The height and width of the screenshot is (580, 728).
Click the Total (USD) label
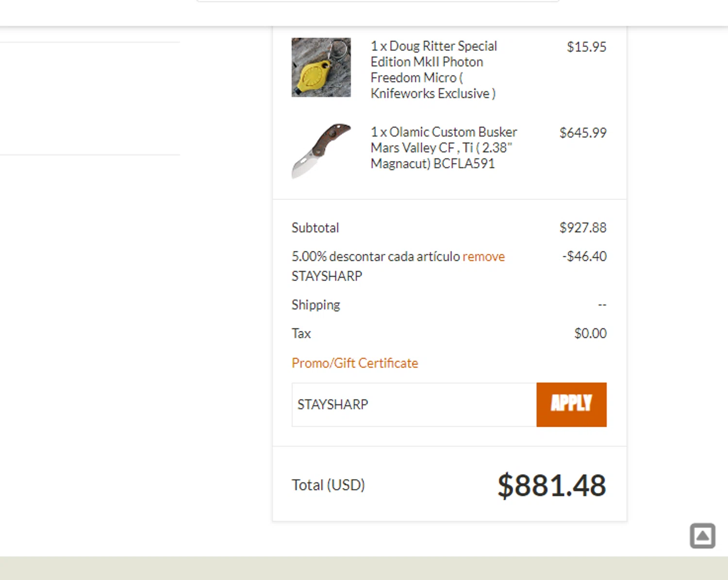[328, 485]
